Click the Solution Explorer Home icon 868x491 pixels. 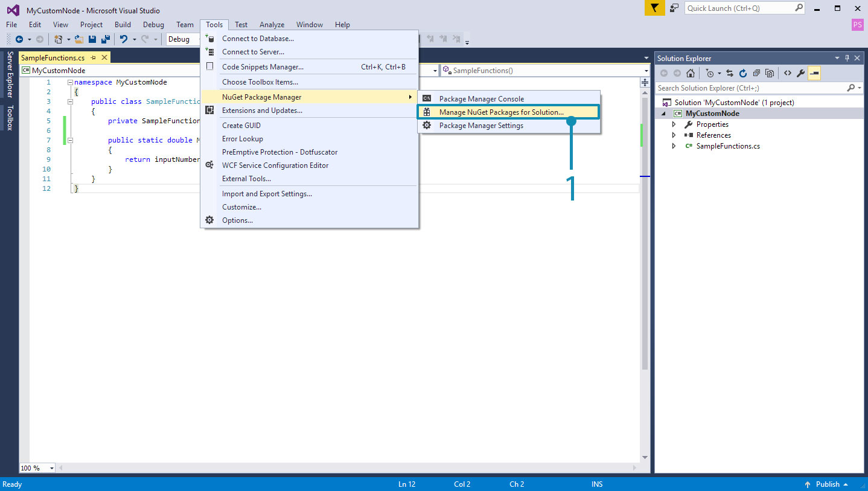(x=691, y=73)
